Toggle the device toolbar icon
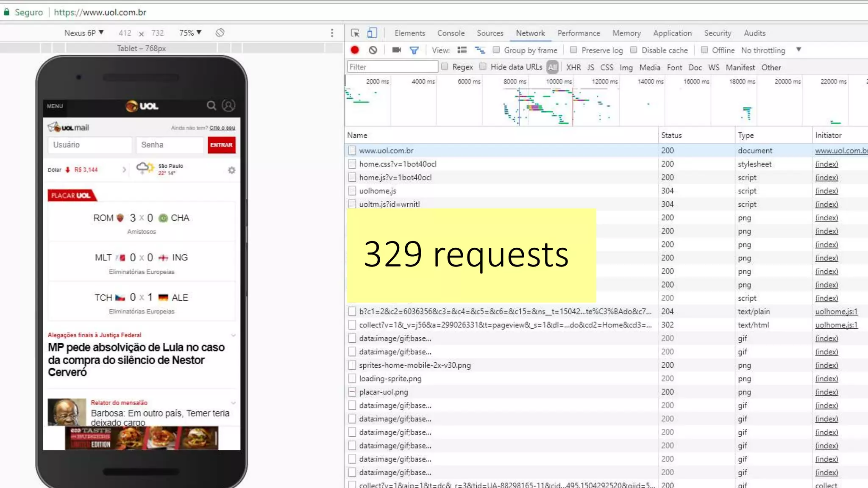The width and height of the screenshot is (868, 488). [372, 33]
